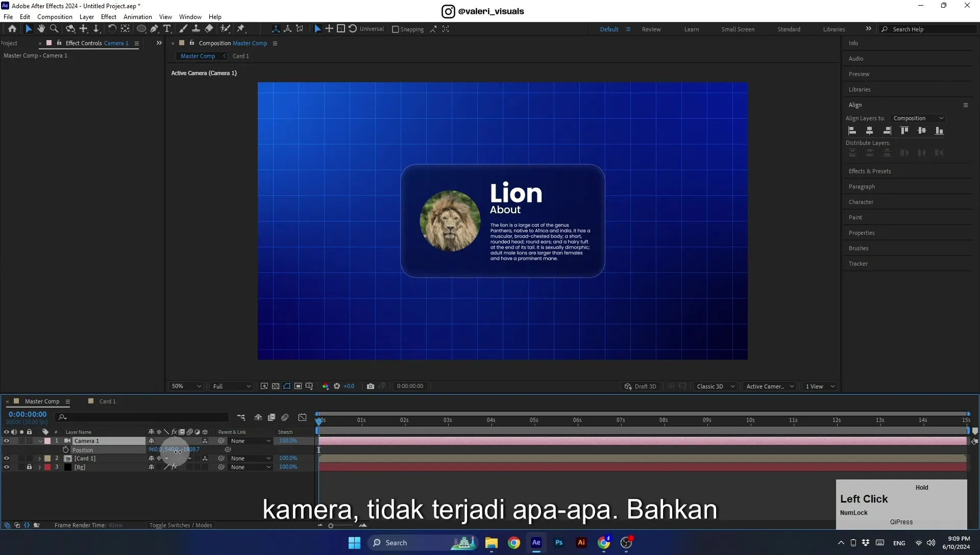Open the 50% magnification dropdown
The height and width of the screenshot is (555, 980).
187,387
